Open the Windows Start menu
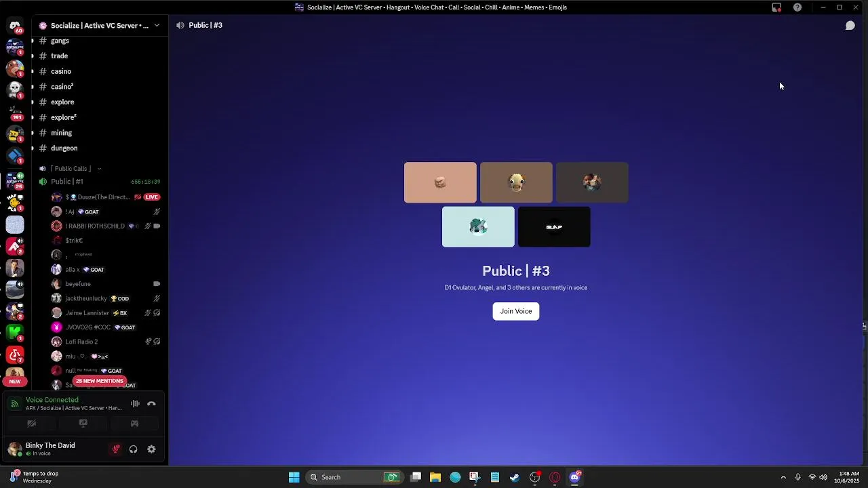 (x=294, y=477)
